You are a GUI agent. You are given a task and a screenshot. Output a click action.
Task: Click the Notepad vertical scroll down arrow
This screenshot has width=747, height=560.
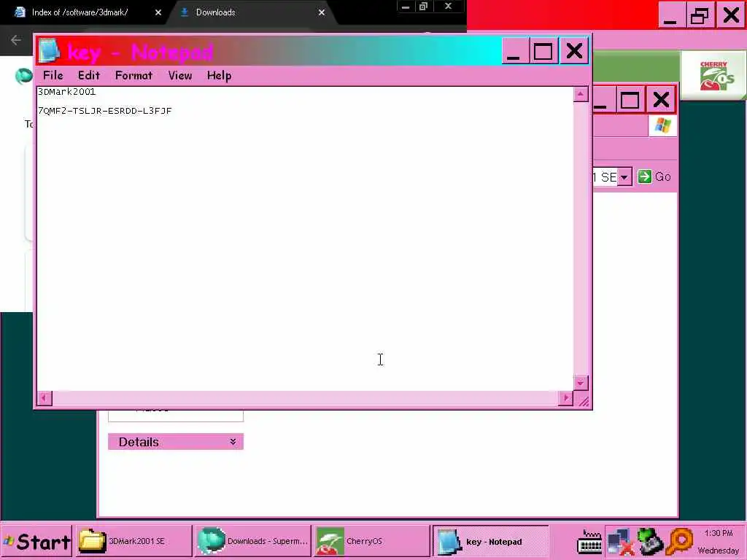[x=580, y=382]
